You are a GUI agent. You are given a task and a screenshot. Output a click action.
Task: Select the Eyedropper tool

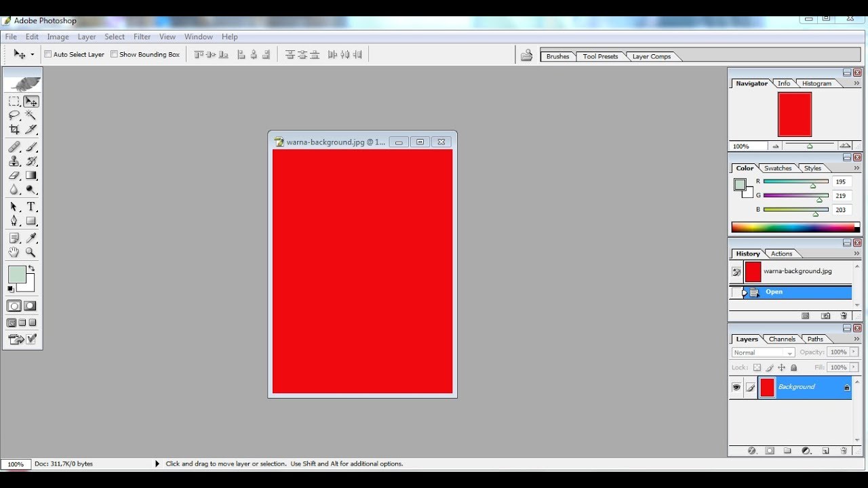click(x=31, y=239)
